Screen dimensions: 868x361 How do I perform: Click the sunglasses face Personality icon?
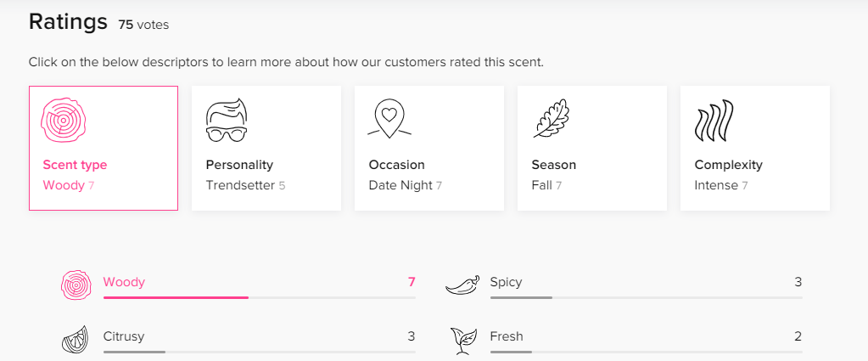pyautogui.click(x=227, y=121)
